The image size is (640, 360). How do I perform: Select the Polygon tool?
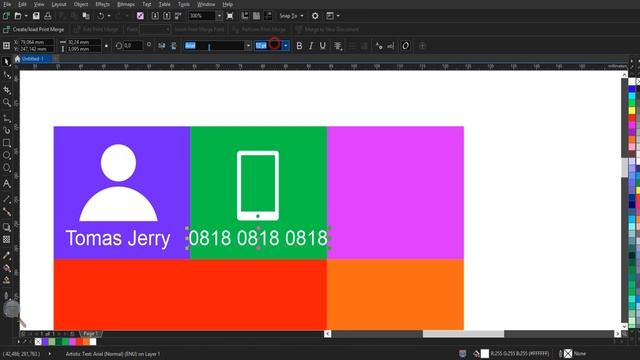pos(7,168)
